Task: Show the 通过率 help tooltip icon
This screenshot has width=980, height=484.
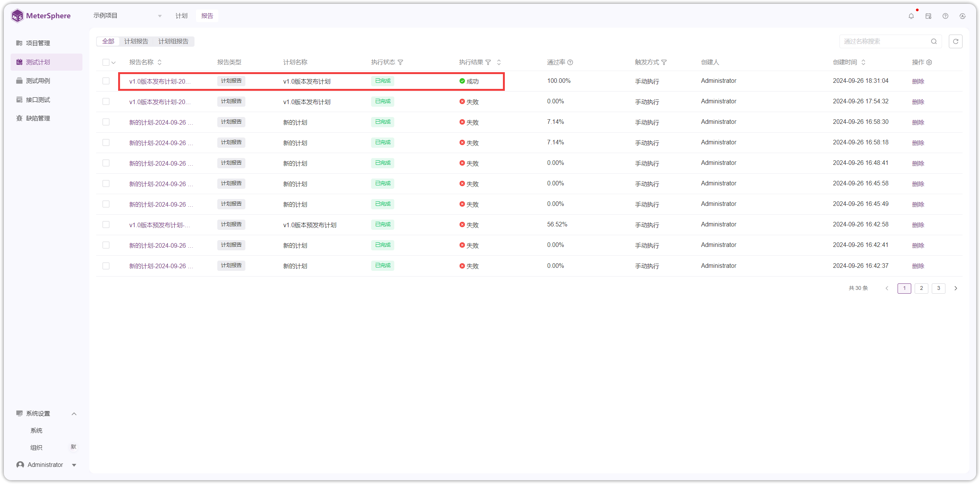Action: [x=570, y=62]
